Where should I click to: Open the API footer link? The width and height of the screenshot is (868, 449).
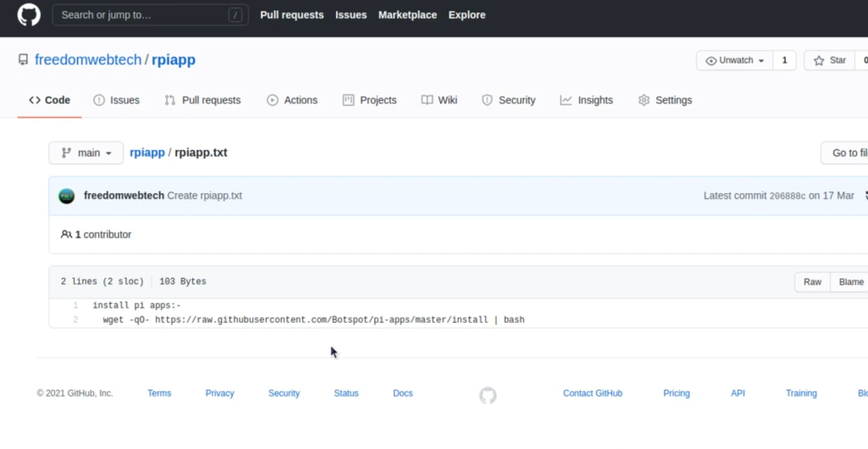738,393
